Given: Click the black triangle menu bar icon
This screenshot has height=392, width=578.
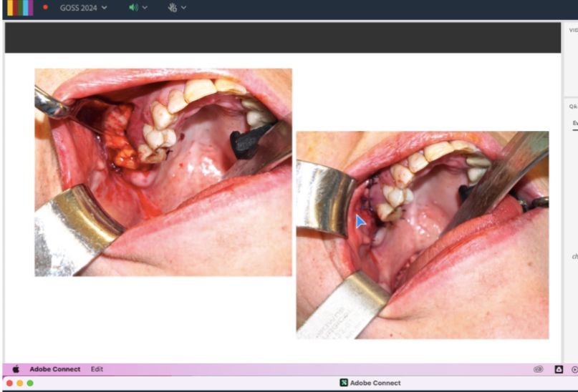Looking at the screenshot, I should tap(559, 369).
